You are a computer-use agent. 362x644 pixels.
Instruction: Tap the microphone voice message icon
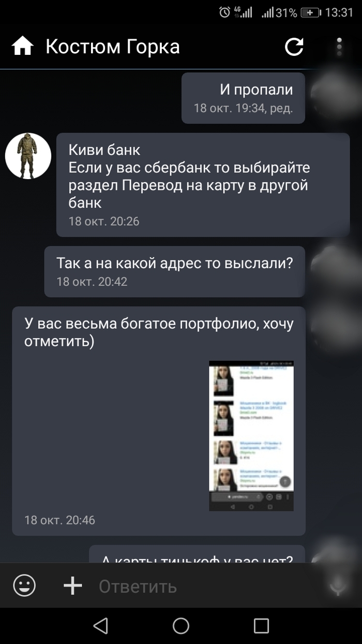tap(338, 586)
